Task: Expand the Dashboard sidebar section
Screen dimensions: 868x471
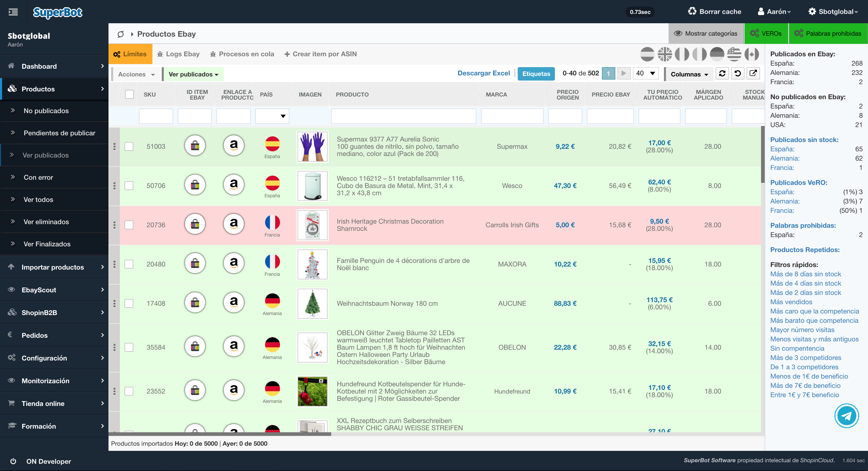Action: (54, 66)
